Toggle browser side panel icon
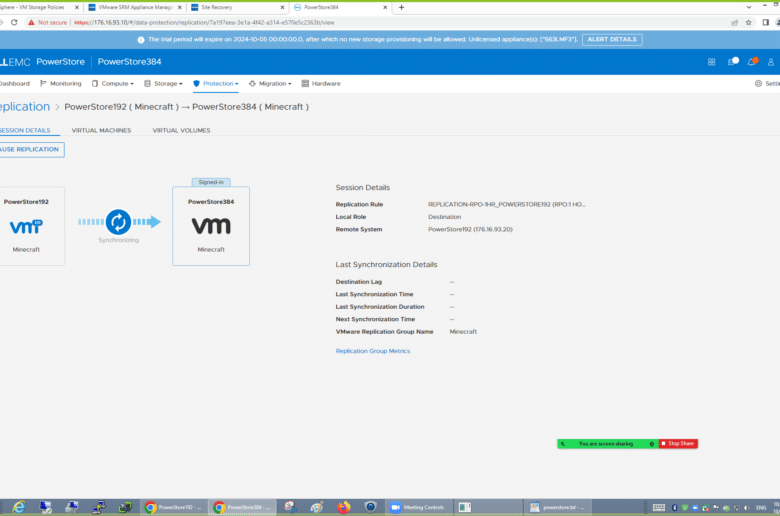Viewport: 780px width, 516px height. pos(766,22)
